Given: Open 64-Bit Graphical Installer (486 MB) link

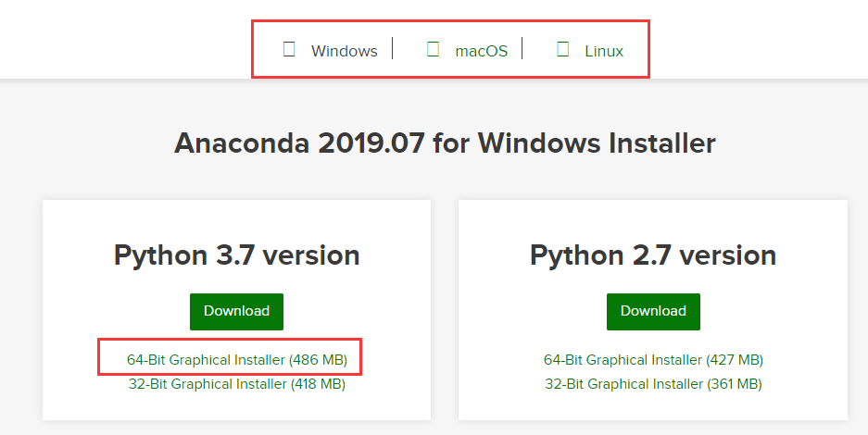Looking at the screenshot, I should (x=237, y=360).
